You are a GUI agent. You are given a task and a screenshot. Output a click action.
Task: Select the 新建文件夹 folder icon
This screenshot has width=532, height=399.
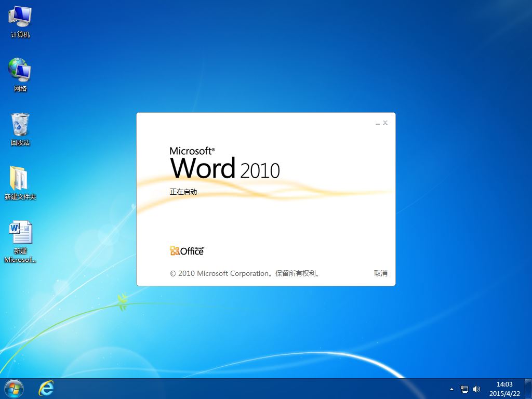(20, 183)
